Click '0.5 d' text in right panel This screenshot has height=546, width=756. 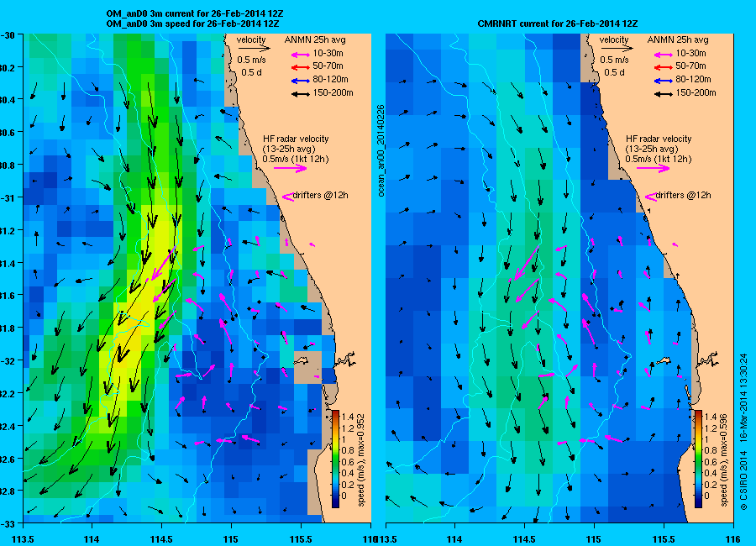click(x=614, y=72)
